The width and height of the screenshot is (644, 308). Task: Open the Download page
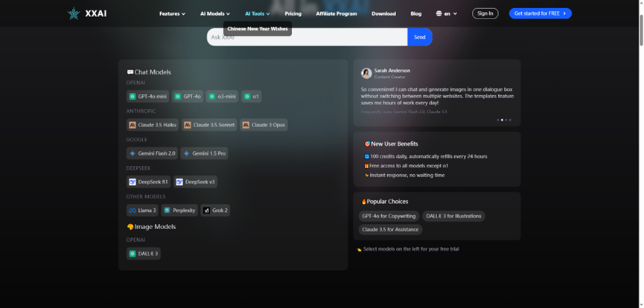[x=383, y=13]
